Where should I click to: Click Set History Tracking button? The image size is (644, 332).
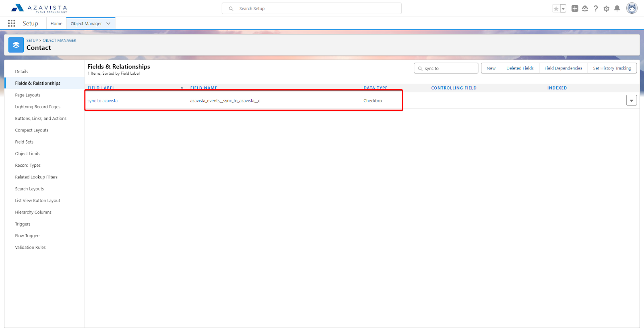[x=612, y=68]
